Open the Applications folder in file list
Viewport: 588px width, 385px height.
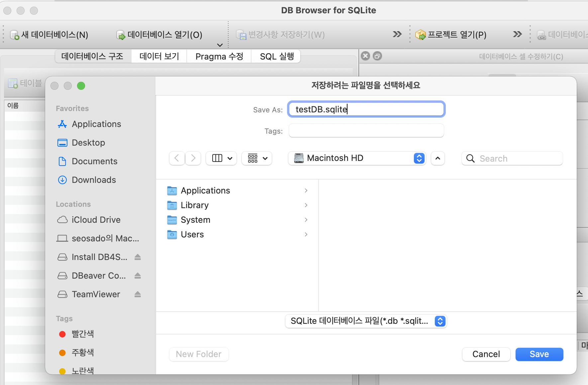click(x=205, y=191)
